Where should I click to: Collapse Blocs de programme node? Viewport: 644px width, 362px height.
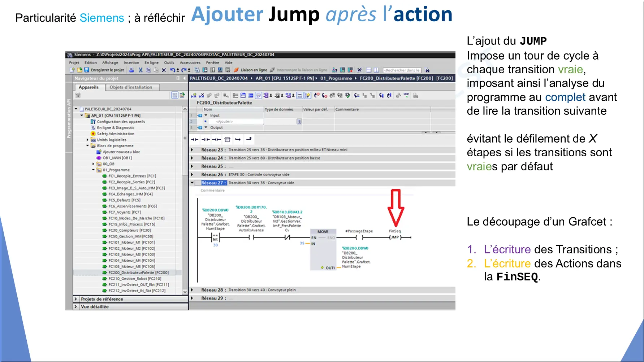click(87, 146)
